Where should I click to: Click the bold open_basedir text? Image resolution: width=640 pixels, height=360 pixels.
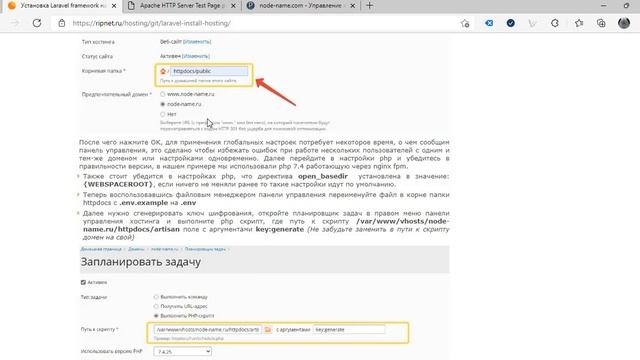[x=323, y=176]
